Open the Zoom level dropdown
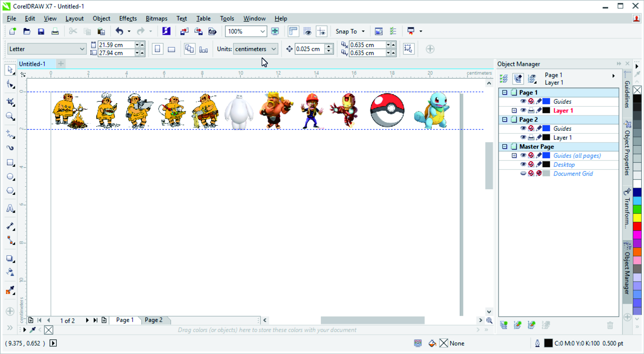 (x=262, y=31)
